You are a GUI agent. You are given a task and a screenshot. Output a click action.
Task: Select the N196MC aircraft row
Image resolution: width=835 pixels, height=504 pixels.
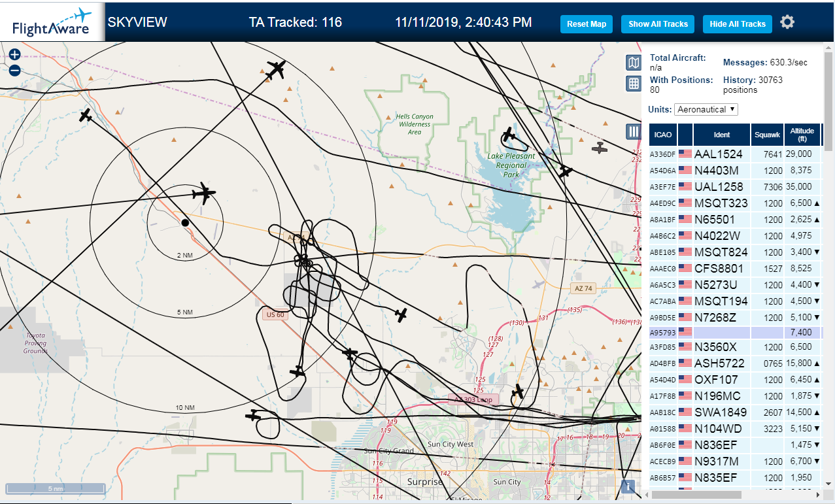[x=736, y=395]
